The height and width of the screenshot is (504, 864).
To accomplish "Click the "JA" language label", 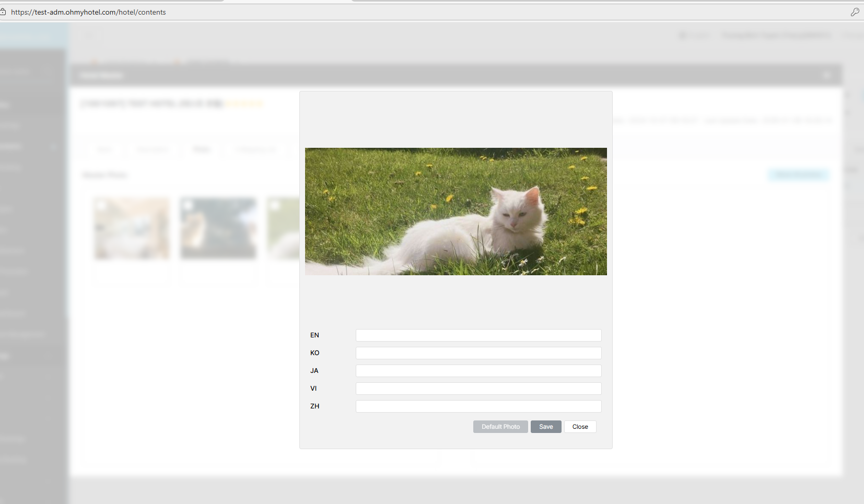I will click(314, 371).
